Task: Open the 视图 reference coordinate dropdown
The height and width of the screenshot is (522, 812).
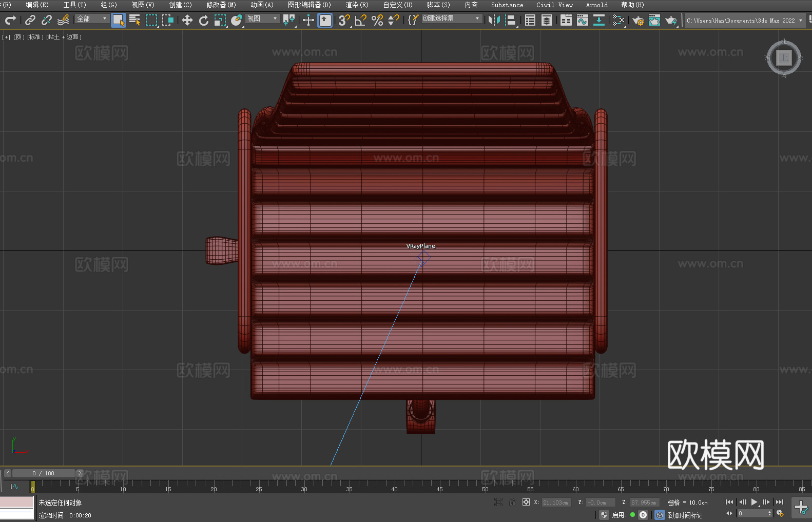Action: pyautogui.click(x=262, y=18)
